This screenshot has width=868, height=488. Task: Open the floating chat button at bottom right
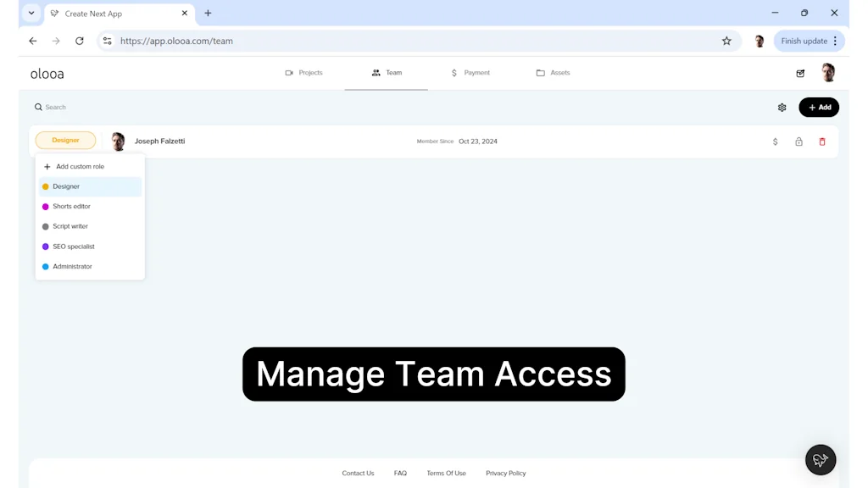coord(820,460)
